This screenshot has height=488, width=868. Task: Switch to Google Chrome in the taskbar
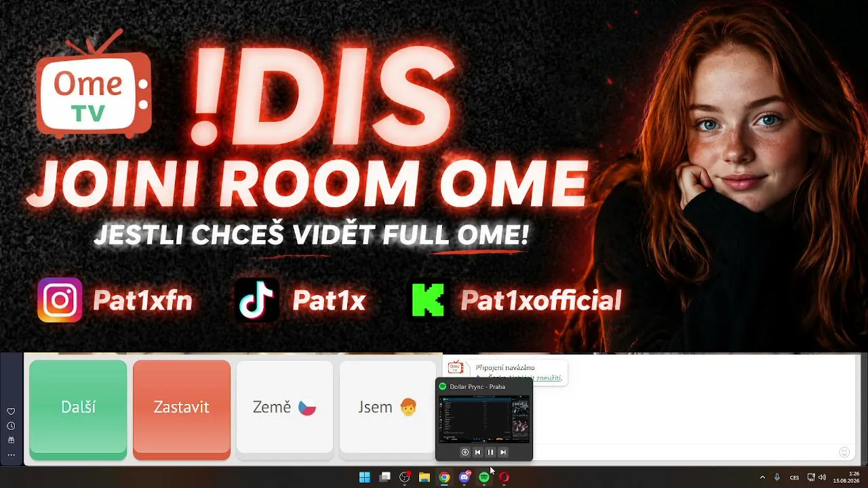pos(444,477)
